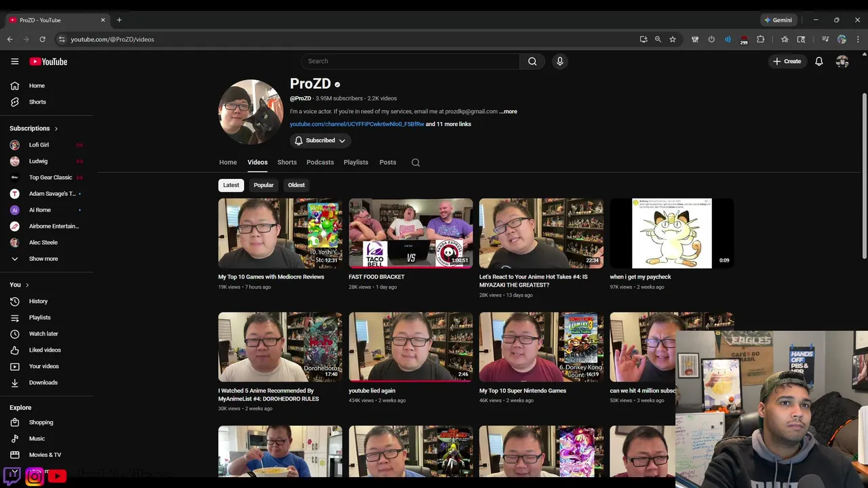Expand the You section header
Screen dimensions: 868x488
(19, 285)
